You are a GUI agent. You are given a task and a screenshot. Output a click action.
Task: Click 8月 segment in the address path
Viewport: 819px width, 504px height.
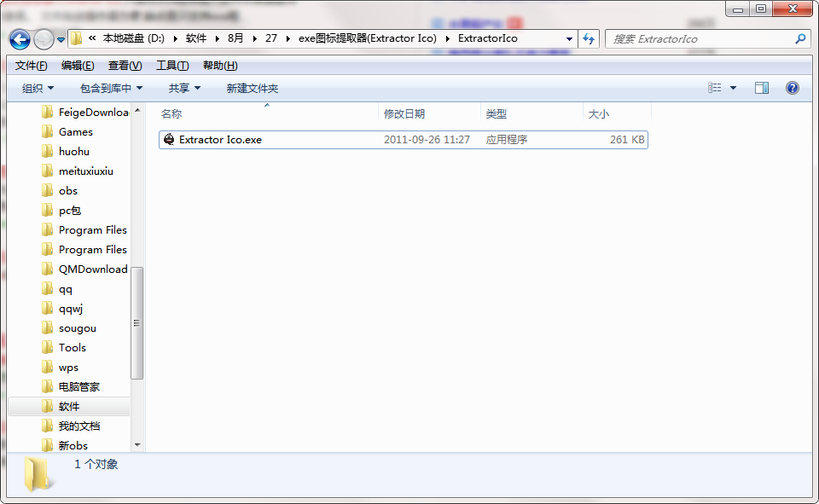click(235, 38)
